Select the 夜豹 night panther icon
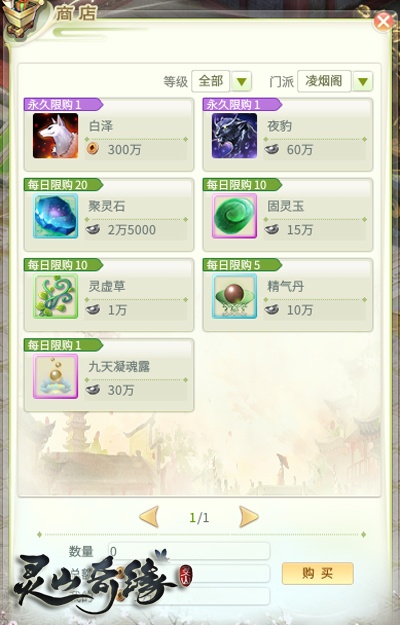400x625 pixels. tap(234, 136)
